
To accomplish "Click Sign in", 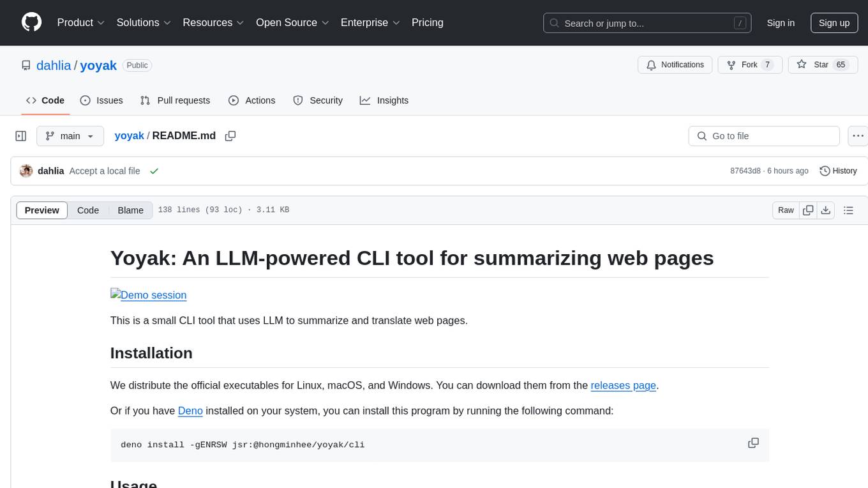I will pyautogui.click(x=781, y=23).
